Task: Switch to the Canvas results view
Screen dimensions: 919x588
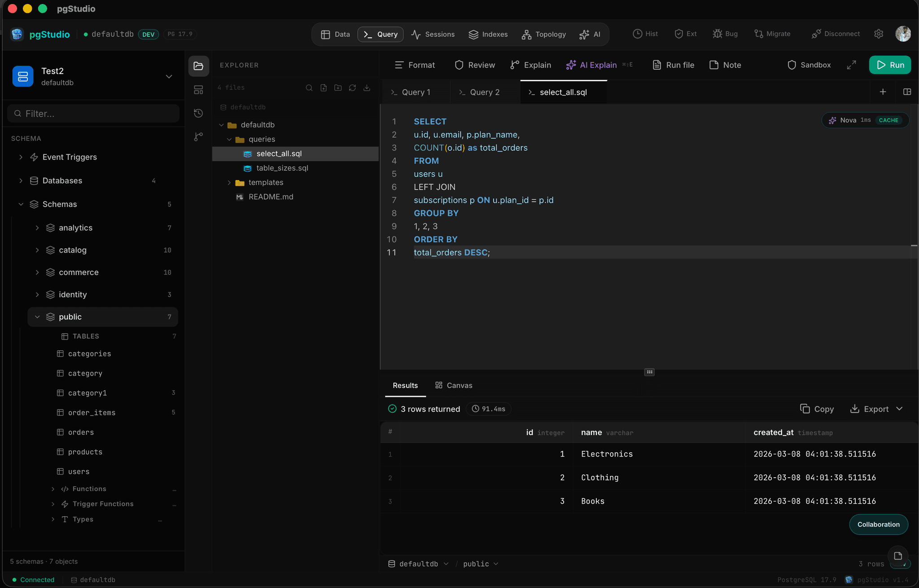Action: [454, 385]
